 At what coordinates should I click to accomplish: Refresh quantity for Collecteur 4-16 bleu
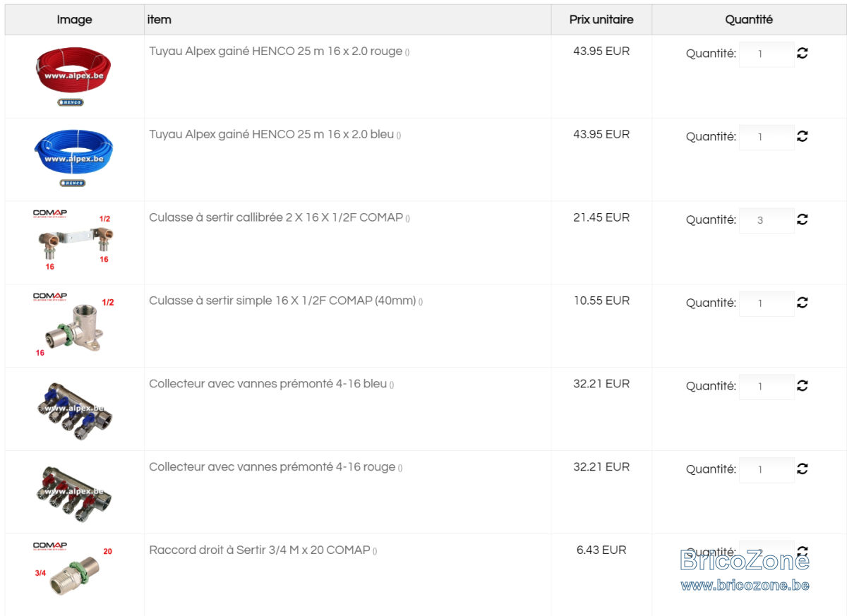802,386
